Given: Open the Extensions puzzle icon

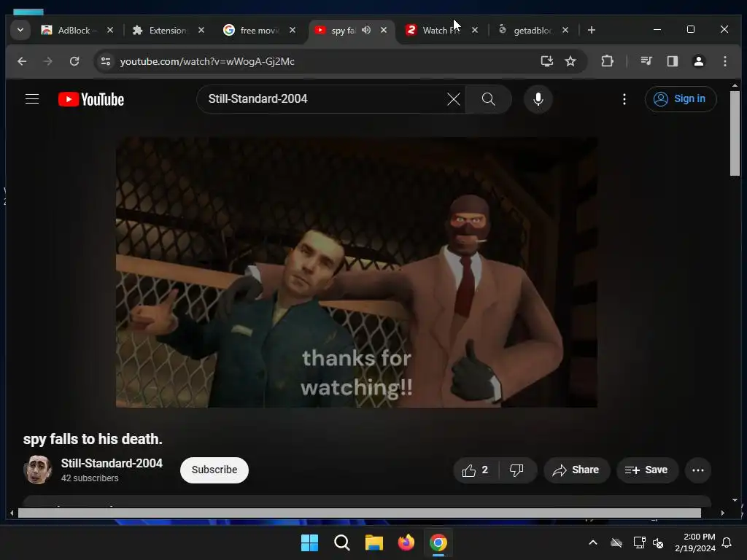Looking at the screenshot, I should (607, 61).
